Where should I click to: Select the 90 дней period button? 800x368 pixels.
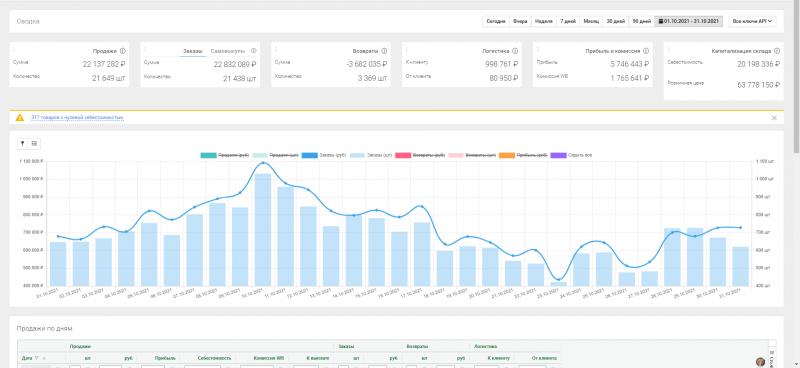pyautogui.click(x=641, y=21)
